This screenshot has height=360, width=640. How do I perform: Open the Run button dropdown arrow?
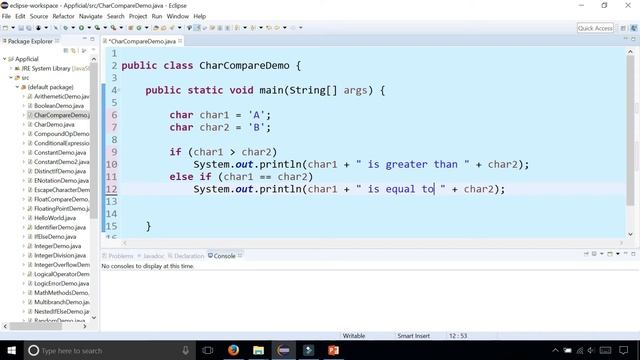click(x=89, y=28)
